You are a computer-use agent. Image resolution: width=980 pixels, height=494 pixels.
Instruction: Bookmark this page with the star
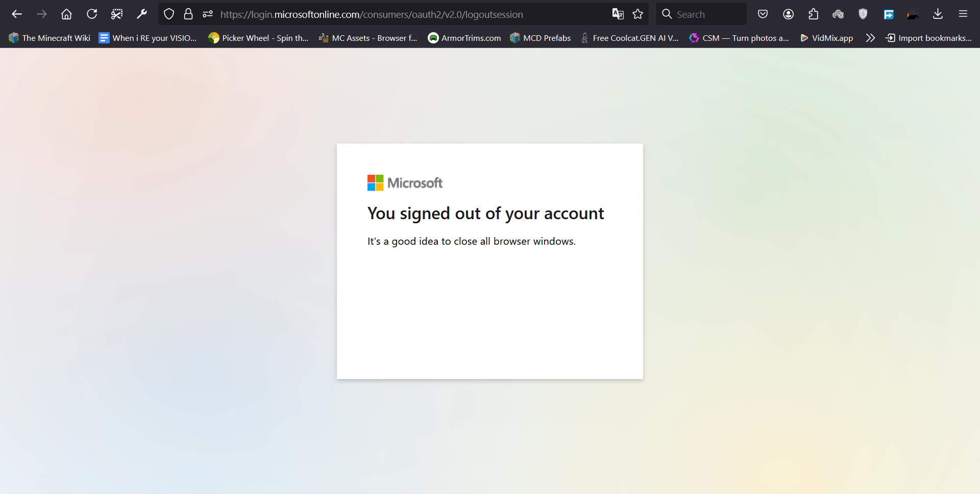click(638, 14)
